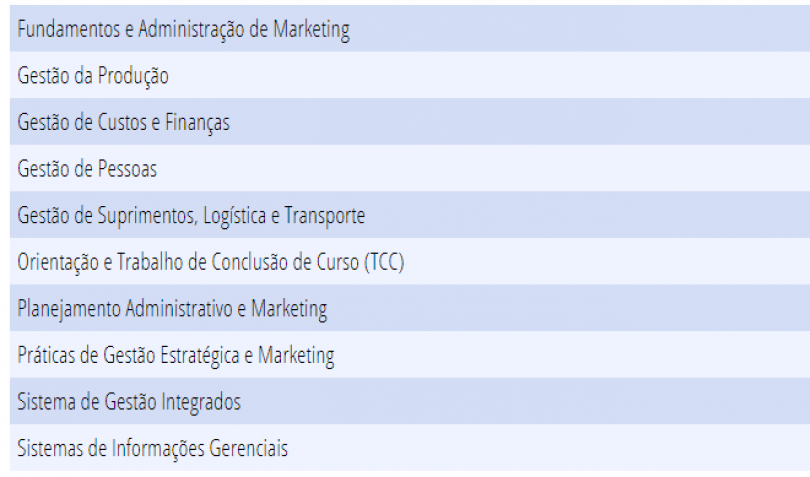Click the word Planejamento in the list
The height and width of the screenshot is (477, 810).
pyautogui.click(x=69, y=309)
